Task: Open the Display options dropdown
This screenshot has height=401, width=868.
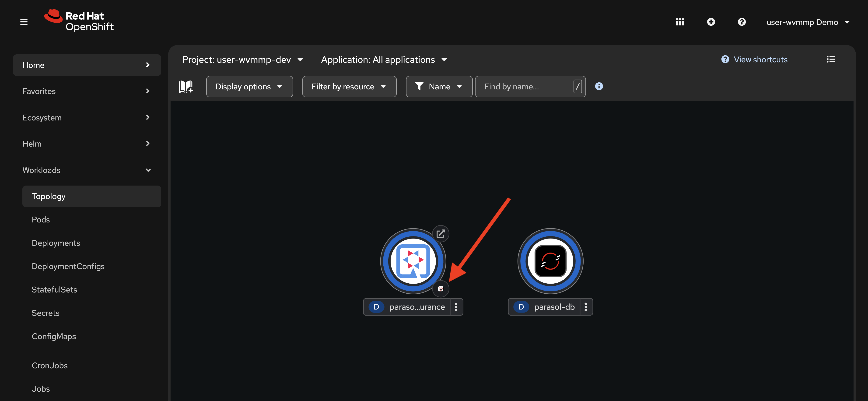Action: [x=249, y=87]
